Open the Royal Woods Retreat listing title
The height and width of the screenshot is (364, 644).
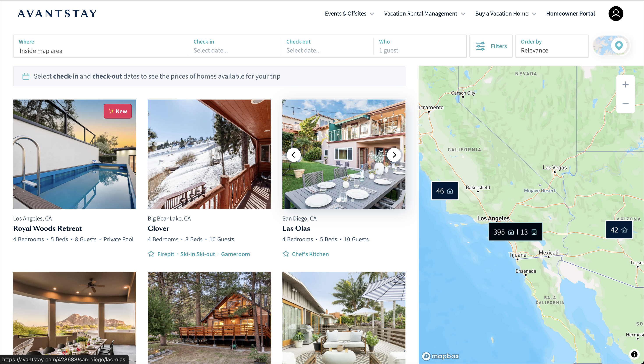point(48,228)
